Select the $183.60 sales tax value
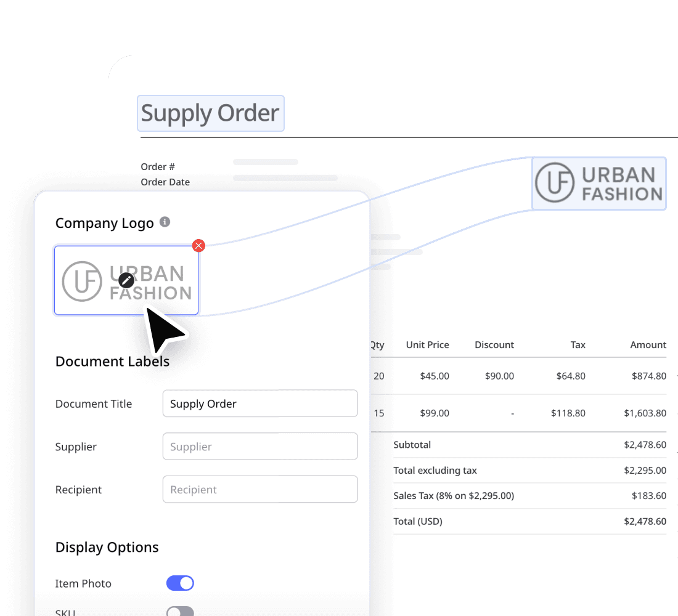This screenshot has width=678, height=616. click(649, 496)
